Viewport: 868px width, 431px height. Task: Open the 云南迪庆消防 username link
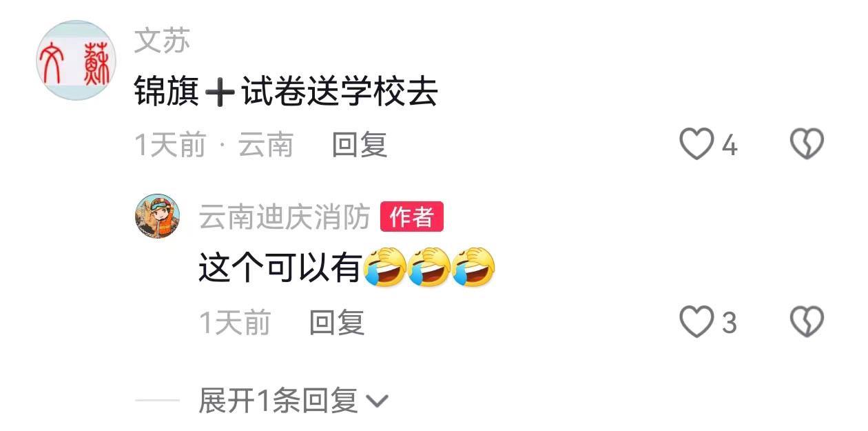285,217
